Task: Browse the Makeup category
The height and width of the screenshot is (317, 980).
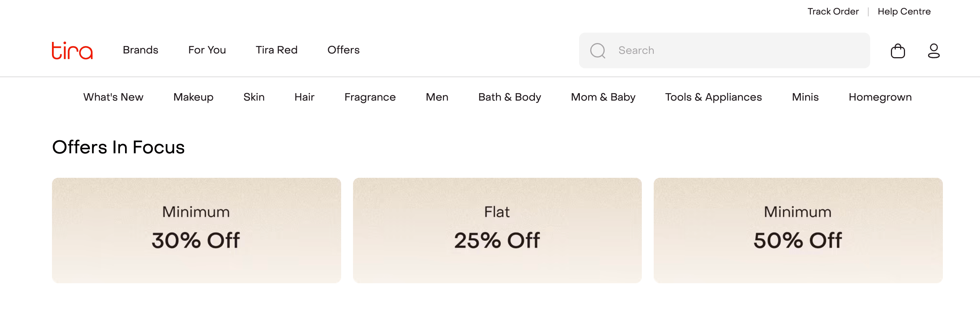Action: [193, 97]
